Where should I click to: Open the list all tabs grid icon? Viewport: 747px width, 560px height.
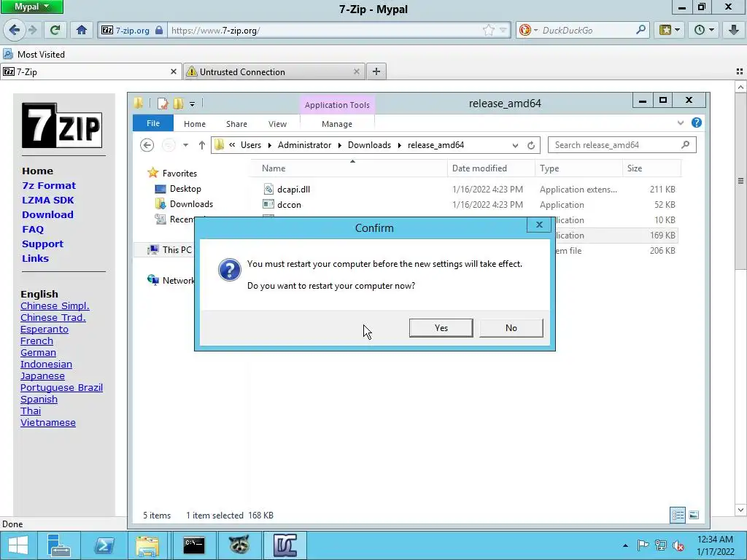point(740,71)
